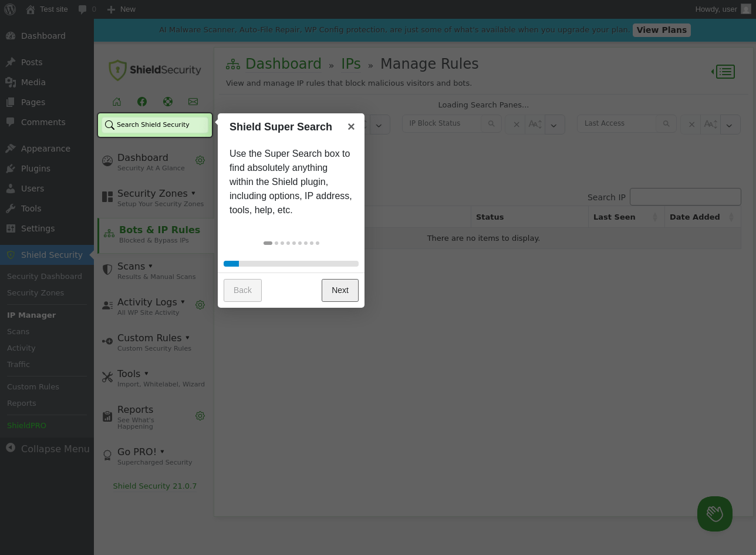Screen dimensions: 756x555
Task: Open the comments bubble in admin bar
Action: click(87, 9)
